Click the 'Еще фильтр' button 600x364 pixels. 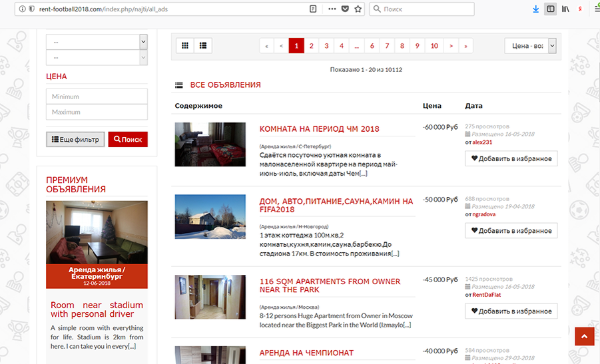coord(75,140)
